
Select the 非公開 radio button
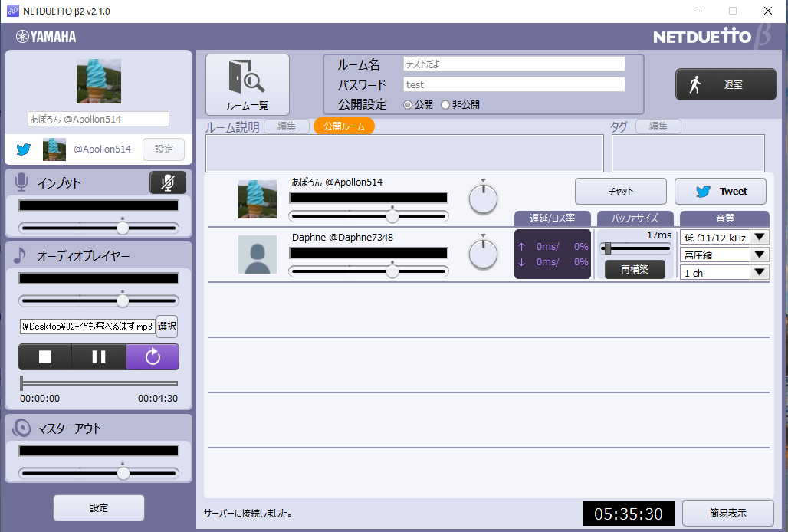pos(445,105)
